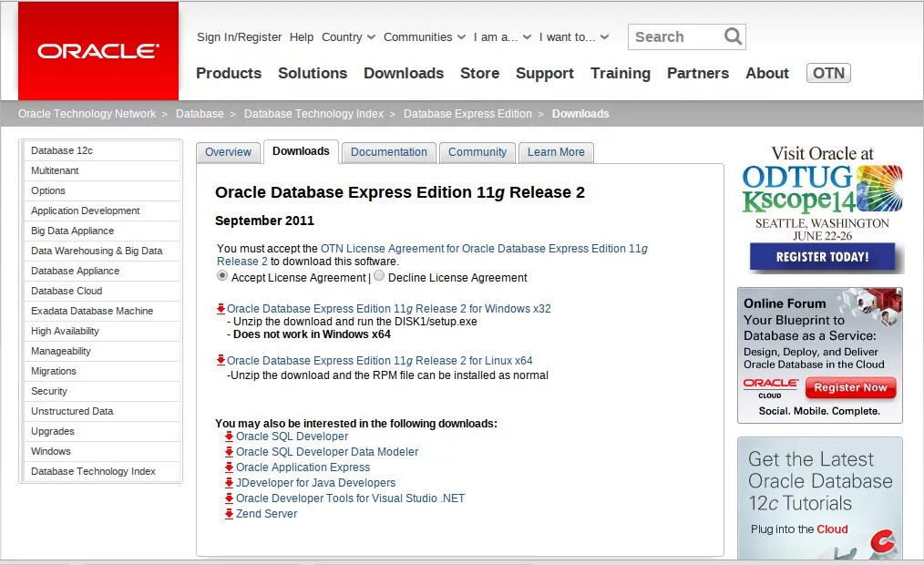
Task: Open Downloads in main navigation
Action: click(x=404, y=73)
